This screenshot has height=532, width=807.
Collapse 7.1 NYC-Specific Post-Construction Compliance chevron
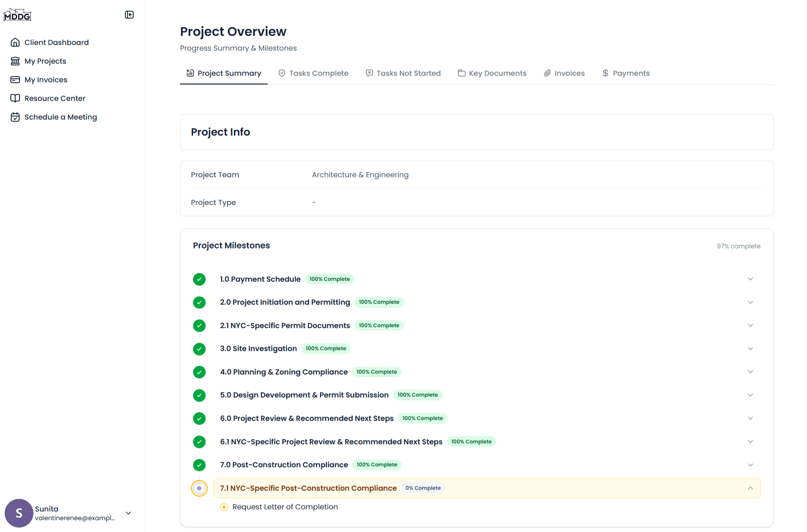pos(750,488)
